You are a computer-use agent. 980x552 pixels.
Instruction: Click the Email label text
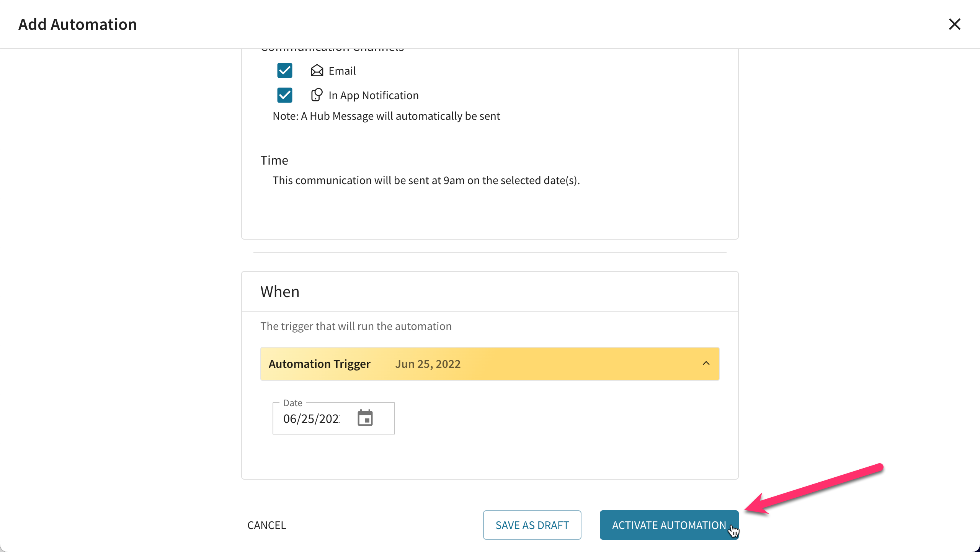point(342,71)
